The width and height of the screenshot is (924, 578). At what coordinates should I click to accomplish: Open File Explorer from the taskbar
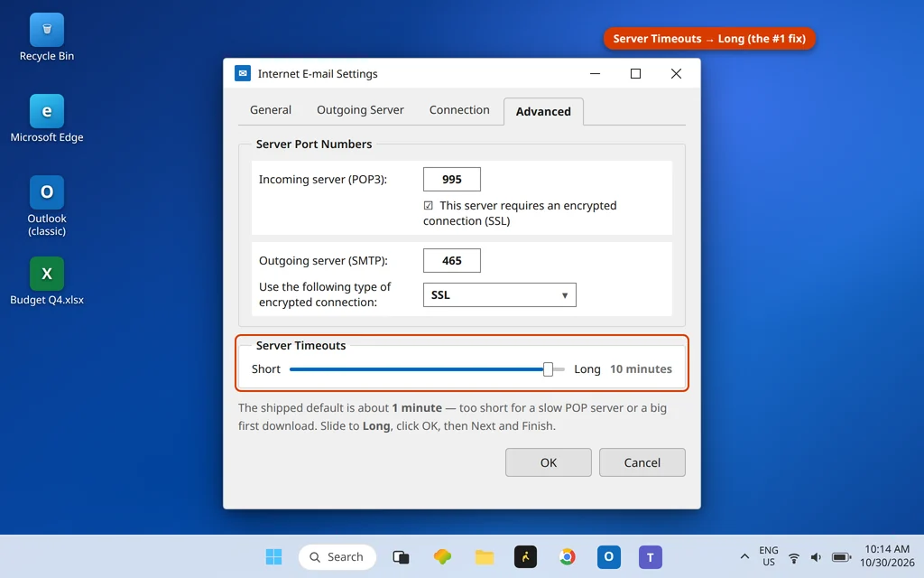485,556
